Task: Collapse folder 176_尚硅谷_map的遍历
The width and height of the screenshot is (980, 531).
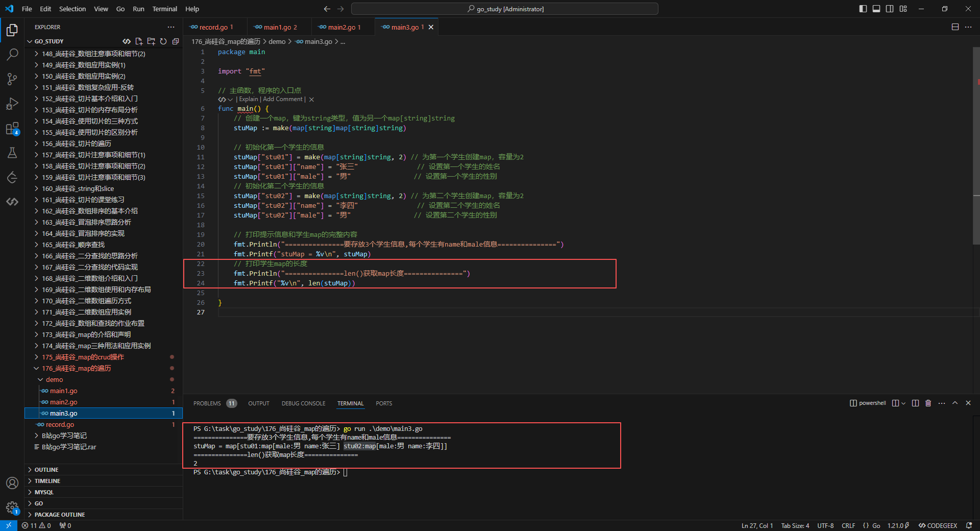Action: (104, 368)
